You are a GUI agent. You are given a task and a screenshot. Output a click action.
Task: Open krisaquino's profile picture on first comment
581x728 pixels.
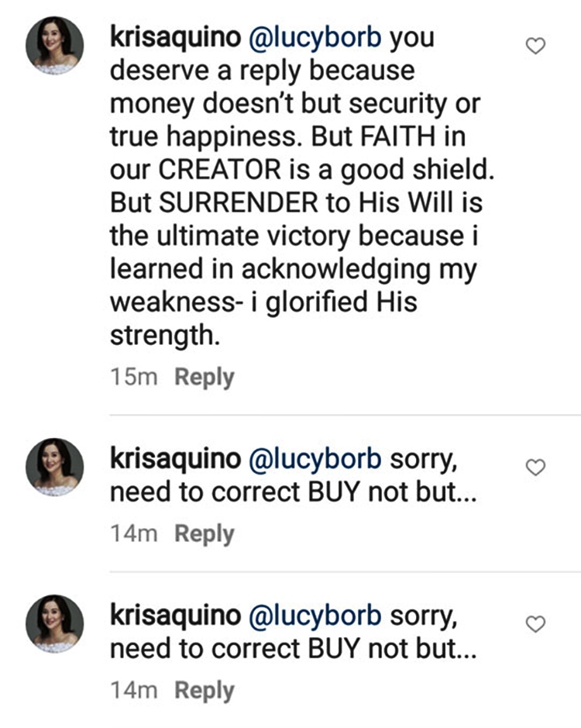54,46
